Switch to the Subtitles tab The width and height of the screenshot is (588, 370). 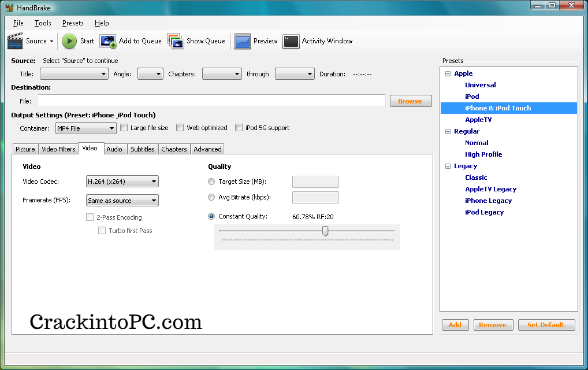coord(143,149)
